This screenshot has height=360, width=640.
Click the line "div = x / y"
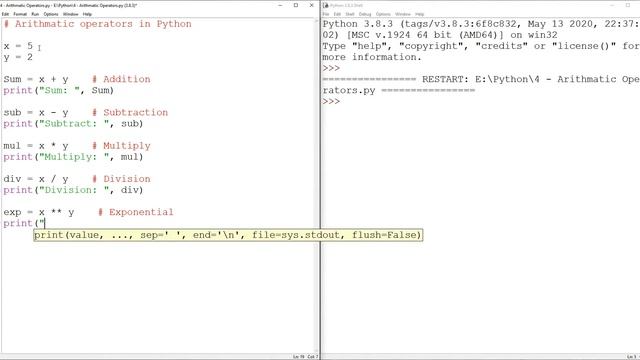click(x=36, y=179)
